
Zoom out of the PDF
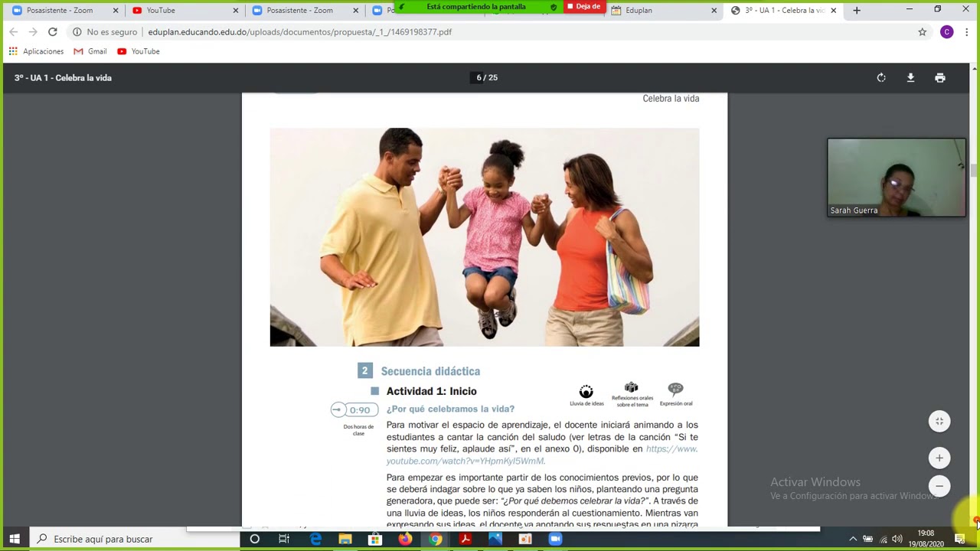[x=939, y=486]
